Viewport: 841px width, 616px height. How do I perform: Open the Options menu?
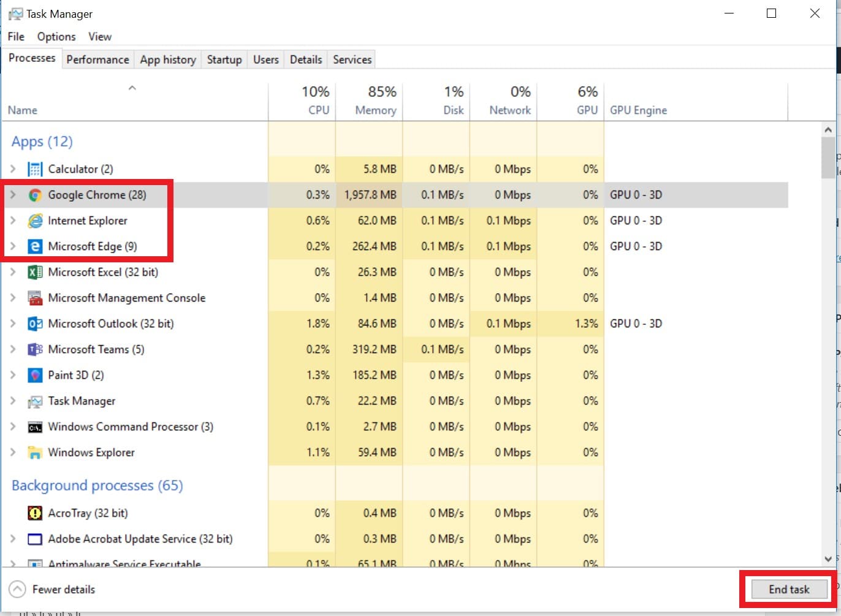click(x=56, y=37)
